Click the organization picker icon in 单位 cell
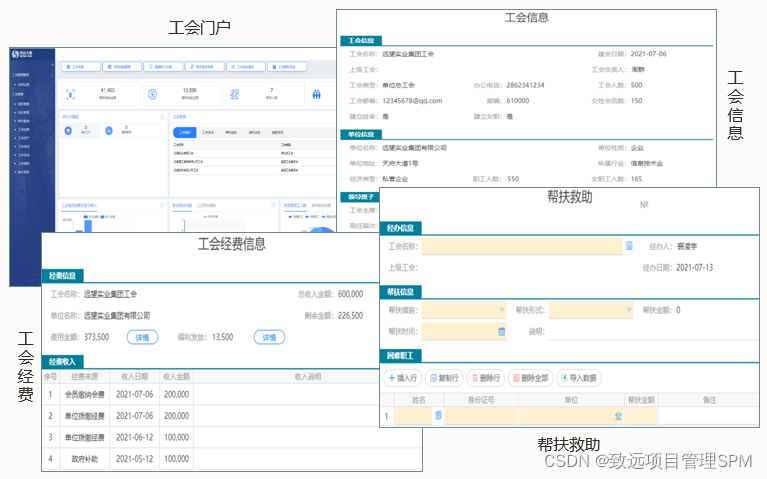This screenshot has width=767, height=479. click(x=618, y=416)
